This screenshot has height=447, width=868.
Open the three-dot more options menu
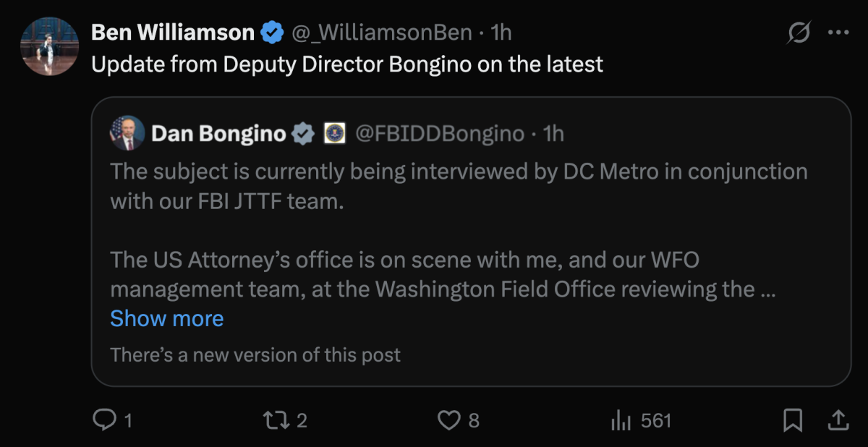838,33
